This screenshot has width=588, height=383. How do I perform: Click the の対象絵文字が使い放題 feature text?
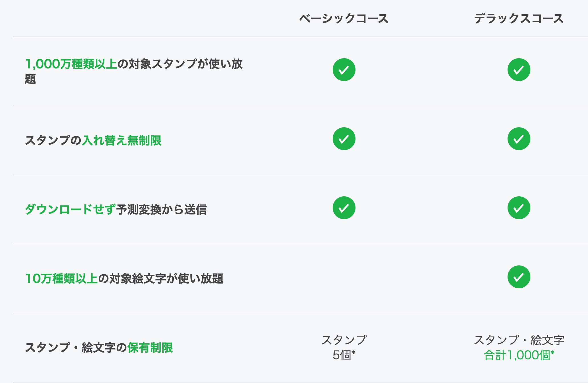click(161, 279)
